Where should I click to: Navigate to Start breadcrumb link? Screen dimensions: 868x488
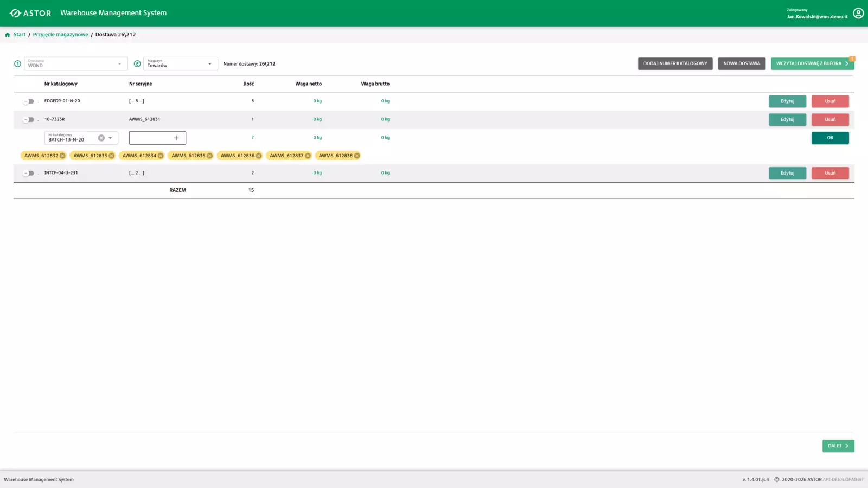20,35
